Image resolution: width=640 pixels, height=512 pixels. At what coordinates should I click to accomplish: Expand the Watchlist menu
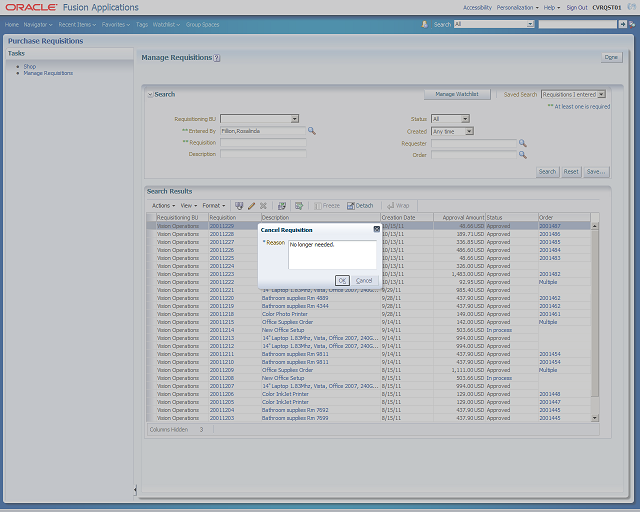(166, 24)
